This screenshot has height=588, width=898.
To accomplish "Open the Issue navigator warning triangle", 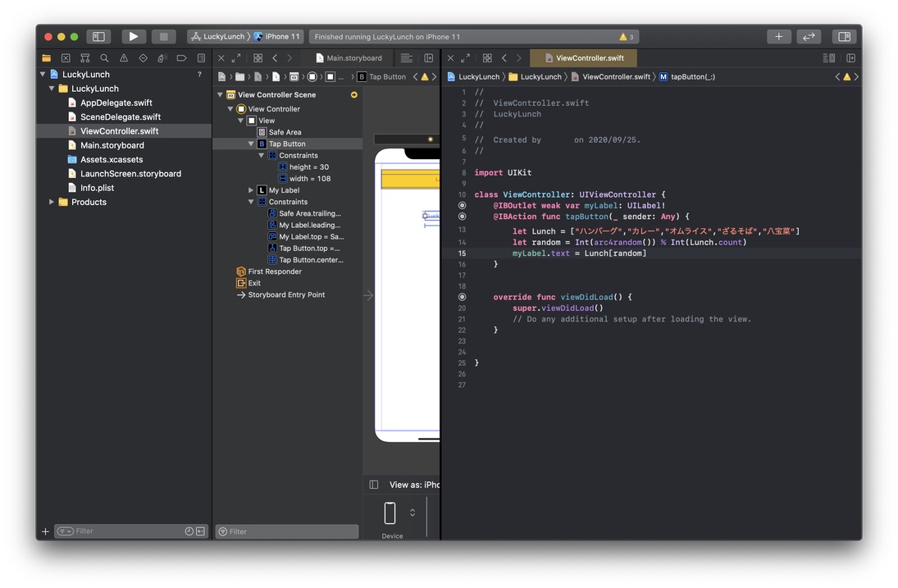I will 124,58.
